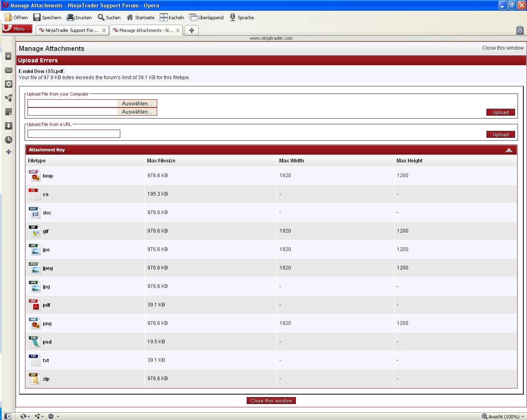Open the Bookmarks star panel in sidebar
The image size is (527, 420).
pyautogui.click(x=8, y=57)
